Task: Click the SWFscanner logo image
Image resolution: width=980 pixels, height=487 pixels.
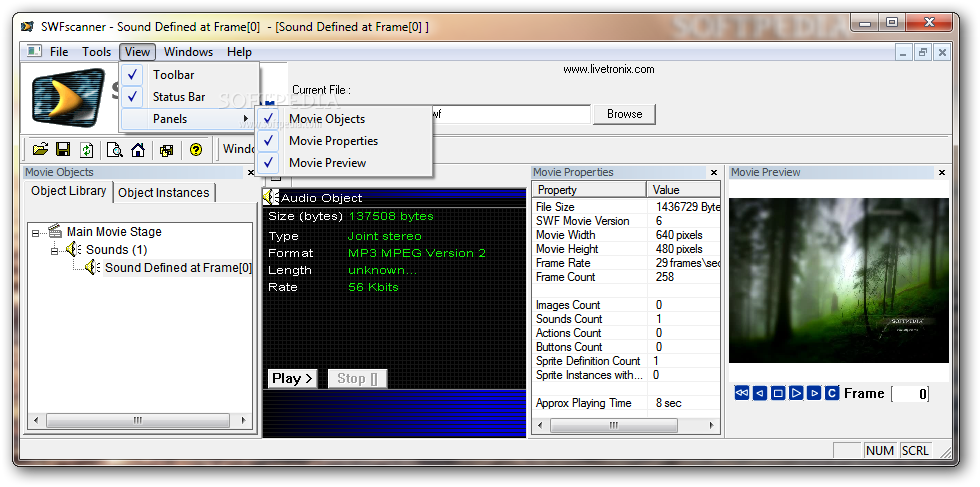Action: [69, 98]
